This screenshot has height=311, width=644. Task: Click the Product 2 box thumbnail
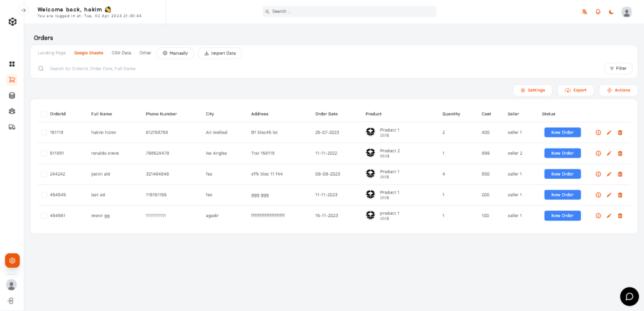tap(370, 152)
